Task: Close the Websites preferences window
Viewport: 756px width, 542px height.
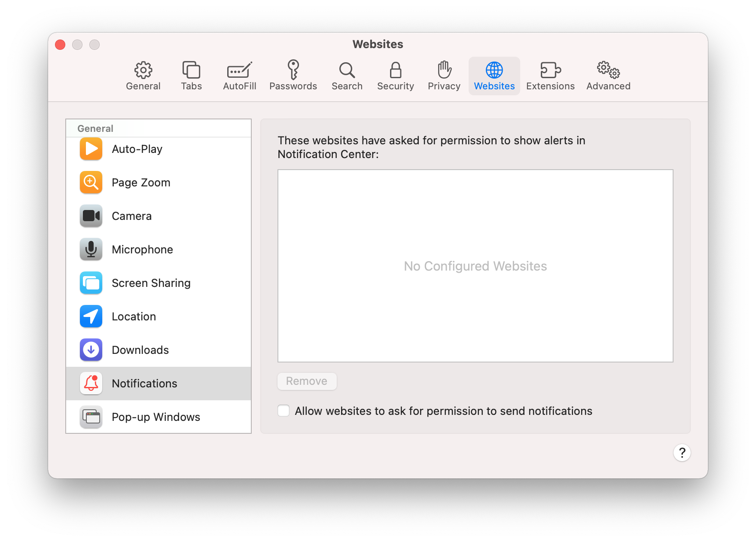Action: (60, 45)
